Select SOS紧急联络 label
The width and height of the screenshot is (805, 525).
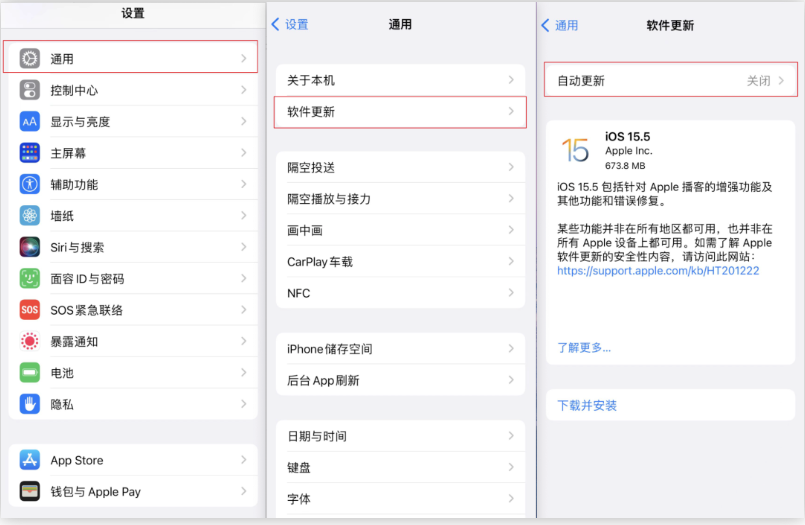(86, 310)
